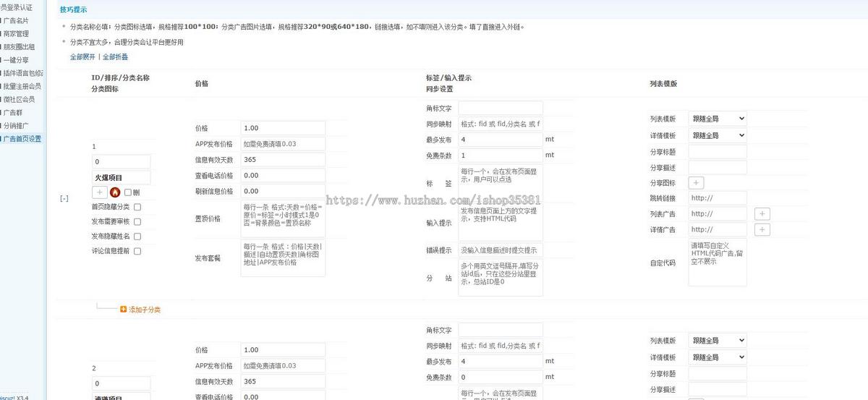
Task: Click the plus button beside 详情广告 field
Action: [762, 229]
